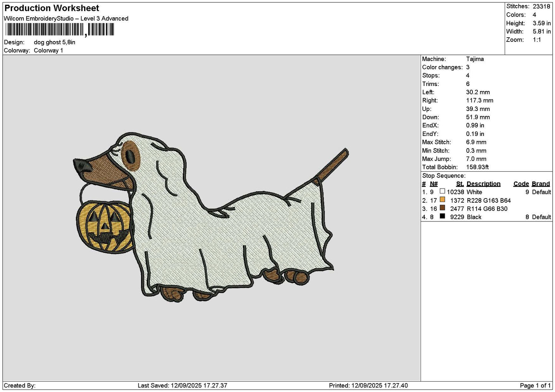
Task: Click the 'Production Worksheet' heading
Action: click(52, 8)
